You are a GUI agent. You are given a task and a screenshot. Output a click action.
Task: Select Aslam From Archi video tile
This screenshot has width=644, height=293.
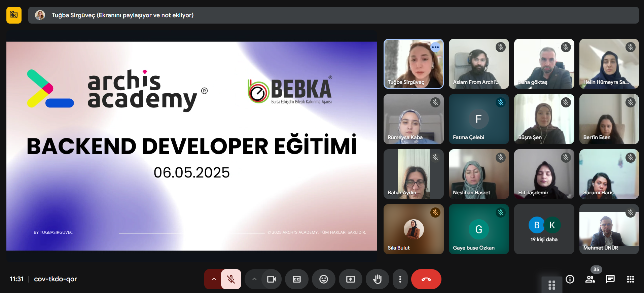[x=479, y=64]
